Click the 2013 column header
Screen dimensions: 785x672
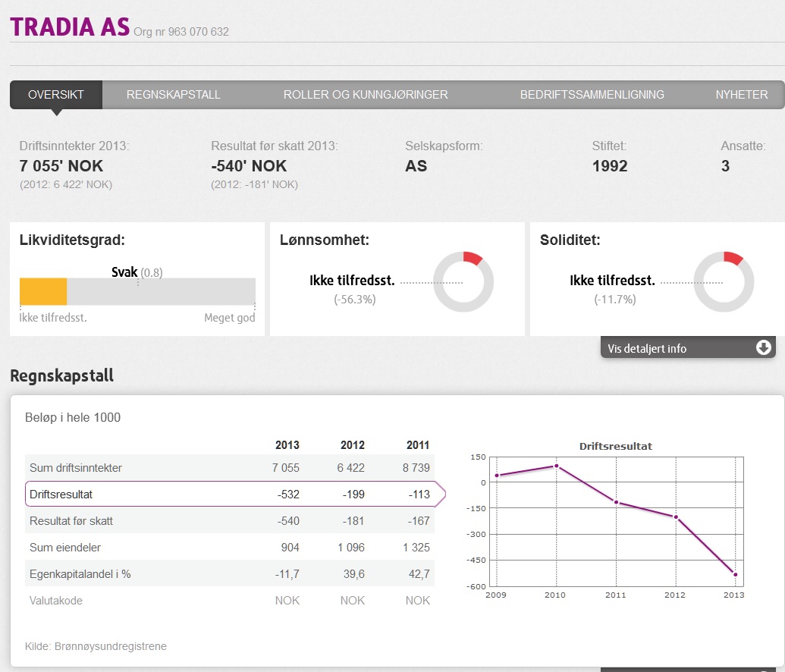287,445
